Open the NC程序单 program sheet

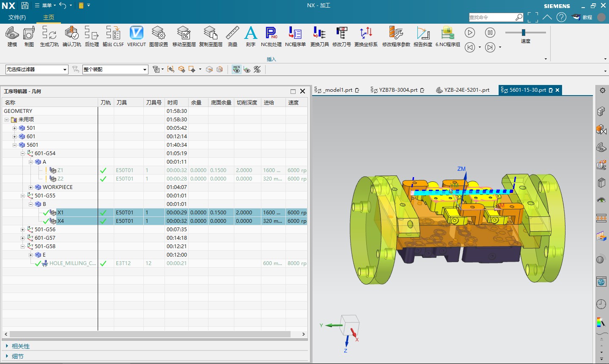click(x=295, y=36)
